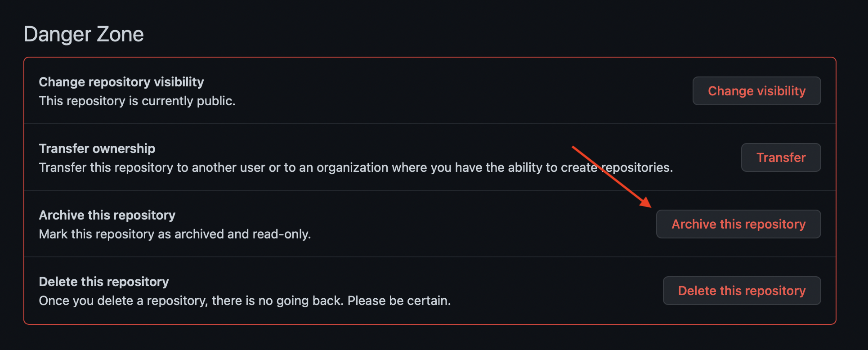
Task: Click the Transfer ownership heading
Action: (97, 148)
